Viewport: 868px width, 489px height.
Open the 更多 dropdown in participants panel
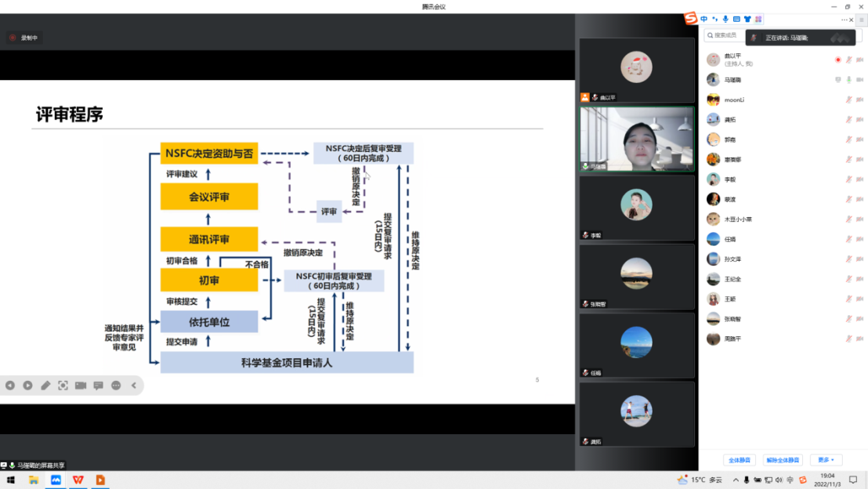(826, 460)
